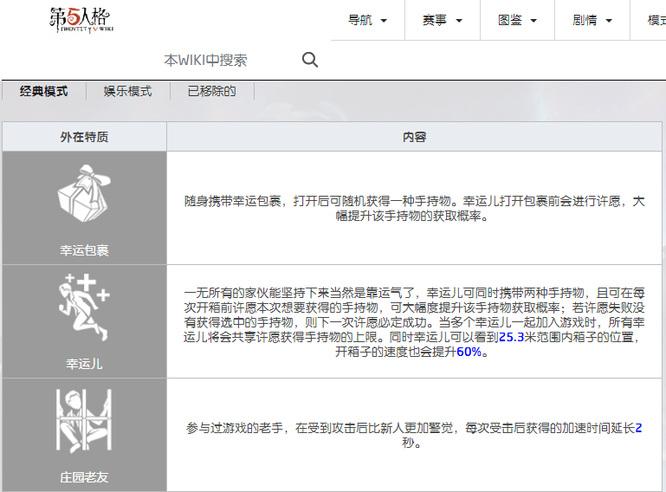Open the 导航 dropdown menu

tap(368, 20)
